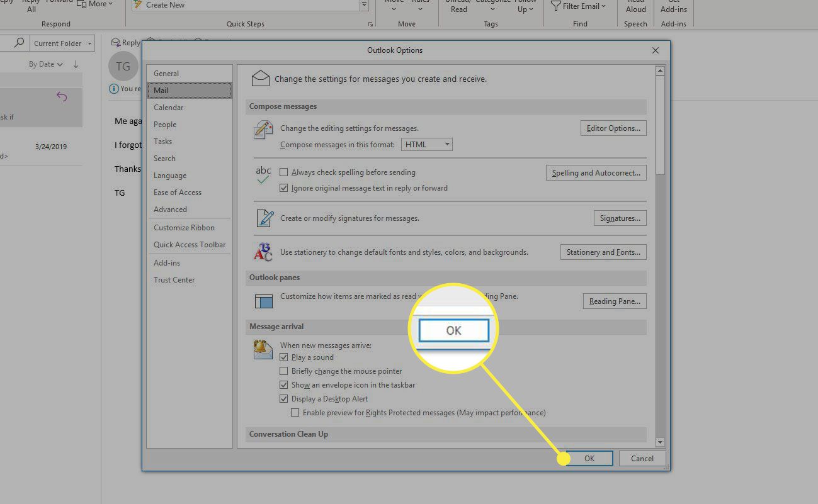
Task: Click the abc spelling check icon
Action: [x=263, y=175]
